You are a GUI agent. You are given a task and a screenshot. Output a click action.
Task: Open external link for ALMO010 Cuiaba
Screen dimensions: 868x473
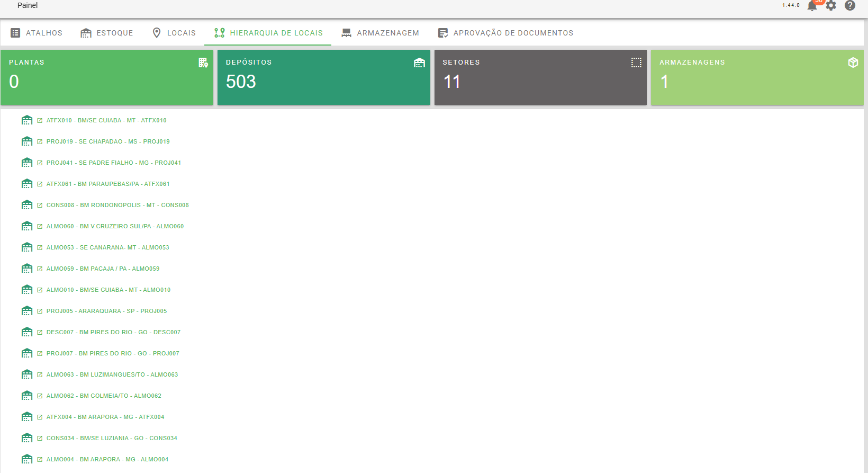40,290
